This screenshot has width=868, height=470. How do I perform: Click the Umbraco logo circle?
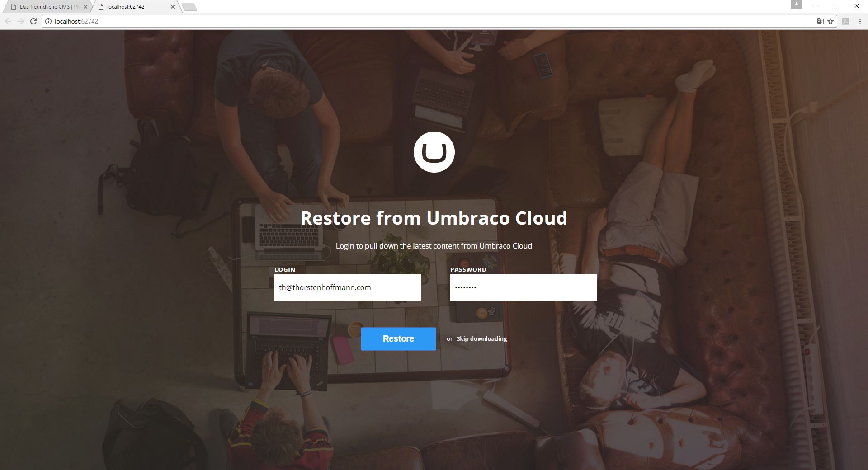(434, 152)
